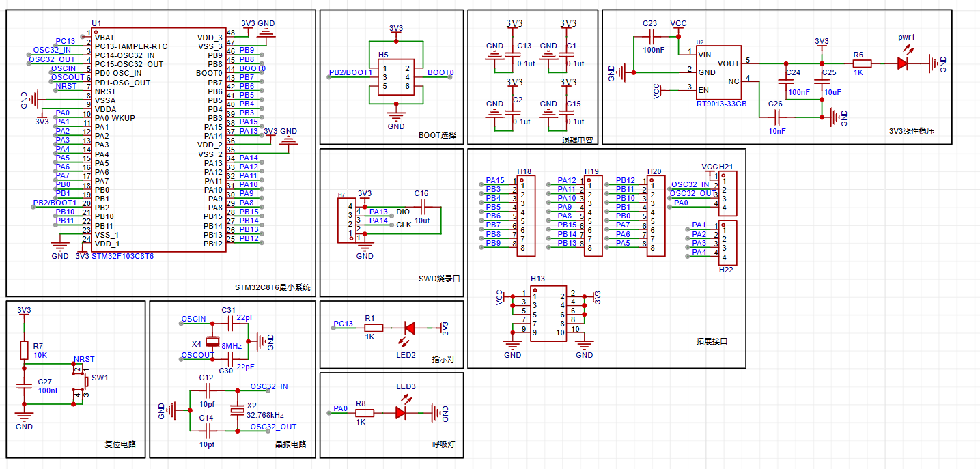This screenshot has height=469, width=980.
Task: Click the PB2/BOOT1 net label on H5
Action: coord(350,72)
